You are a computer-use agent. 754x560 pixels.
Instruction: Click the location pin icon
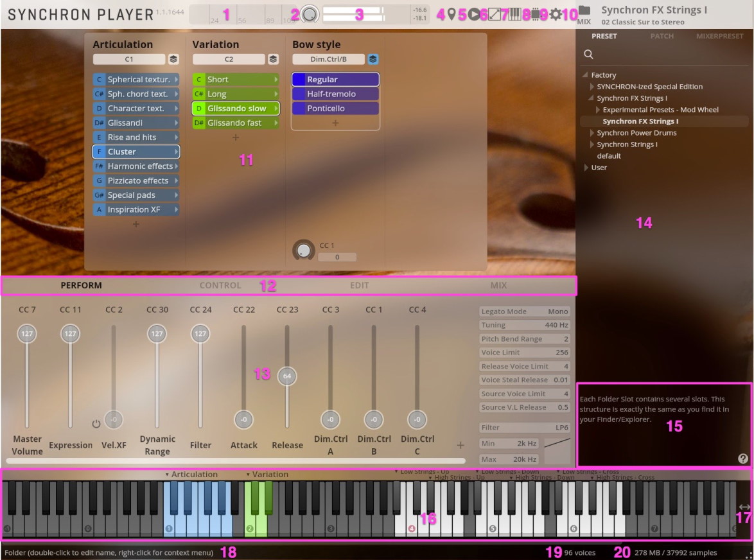point(451,14)
